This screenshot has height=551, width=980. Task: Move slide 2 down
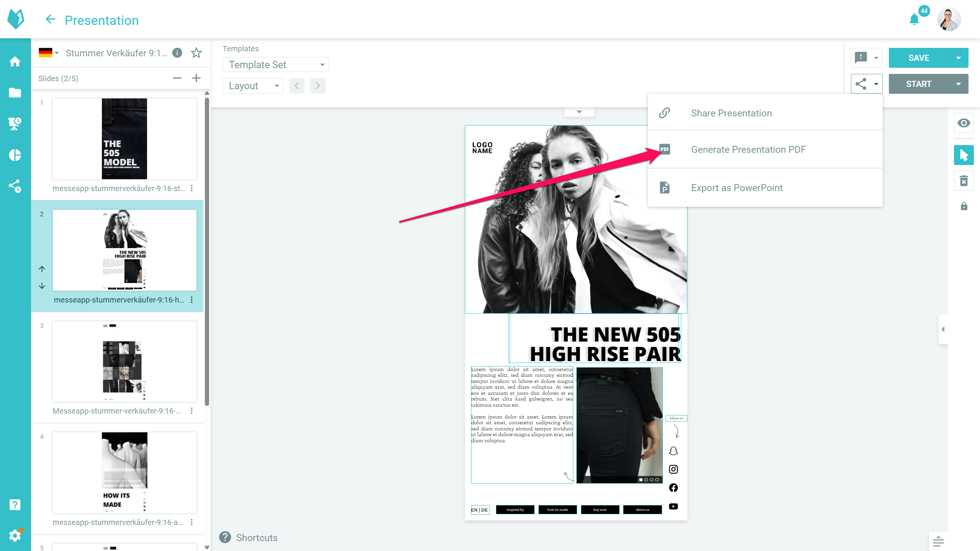pos(42,286)
